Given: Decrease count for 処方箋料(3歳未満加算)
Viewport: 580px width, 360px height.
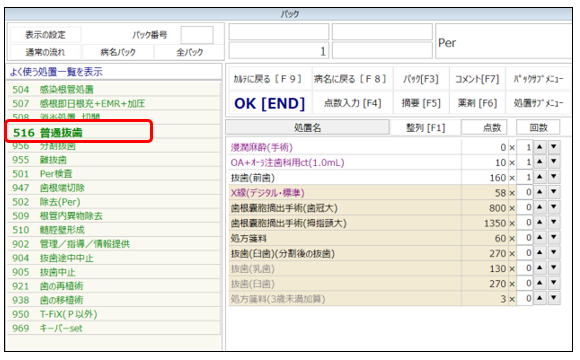Looking at the screenshot, I should tap(554, 299).
